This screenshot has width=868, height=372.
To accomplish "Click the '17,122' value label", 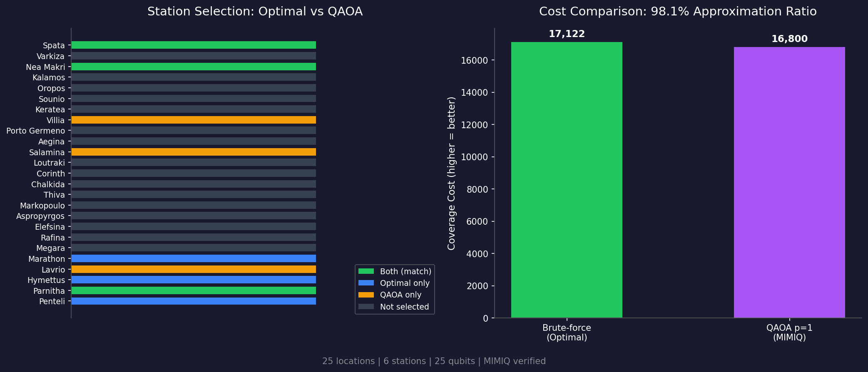I will coord(567,34).
